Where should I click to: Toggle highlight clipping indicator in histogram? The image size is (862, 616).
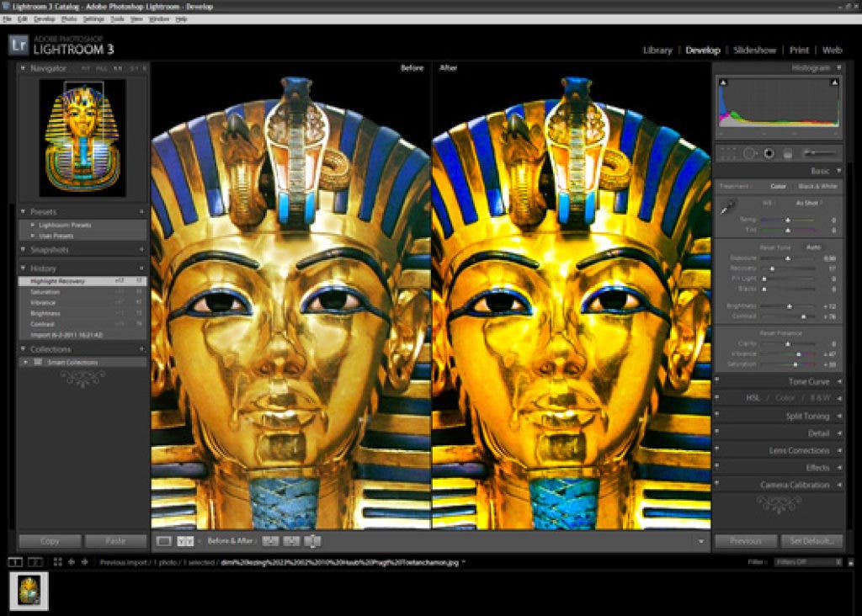[x=834, y=82]
